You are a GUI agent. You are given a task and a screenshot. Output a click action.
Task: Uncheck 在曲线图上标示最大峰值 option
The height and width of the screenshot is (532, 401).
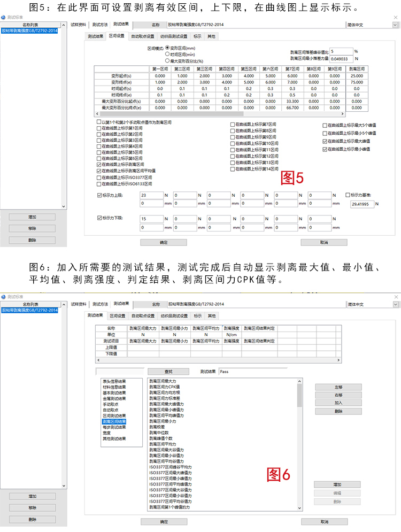[x=325, y=141]
